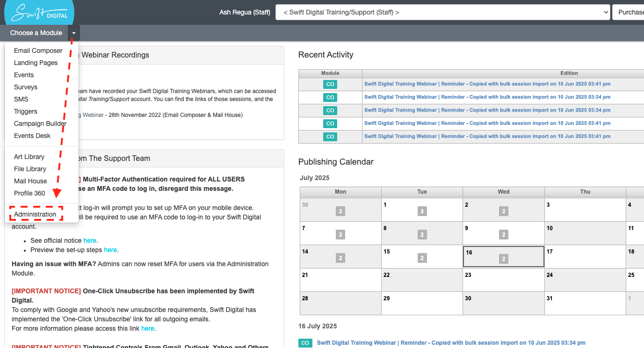Open the event badge on July 7
The height and width of the screenshot is (348, 644).
pyautogui.click(x=340, y=235)
